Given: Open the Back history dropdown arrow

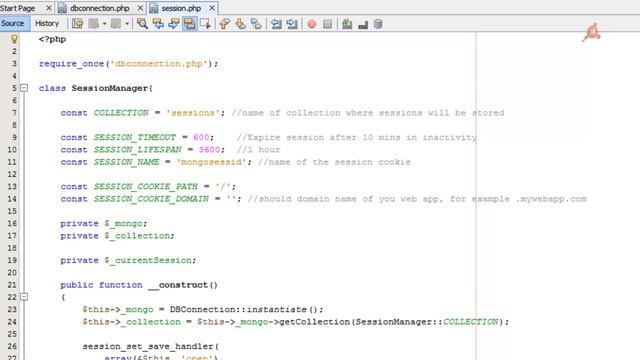Looking at the screenshot, I should click(104, 24).
